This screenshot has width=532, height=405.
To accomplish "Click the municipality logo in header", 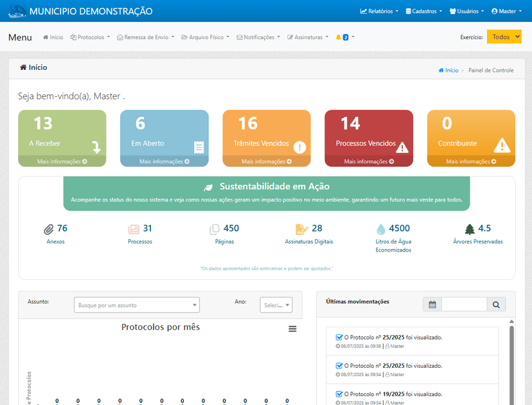I will pos(17,11).
